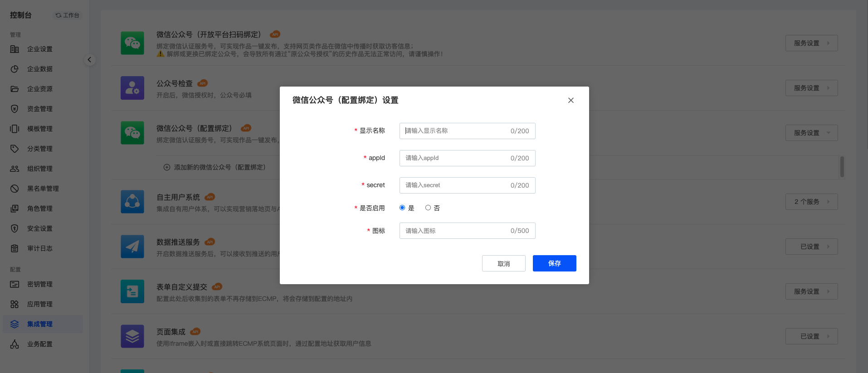Click the 自主用户系统 blue icon

pos(132,202)
